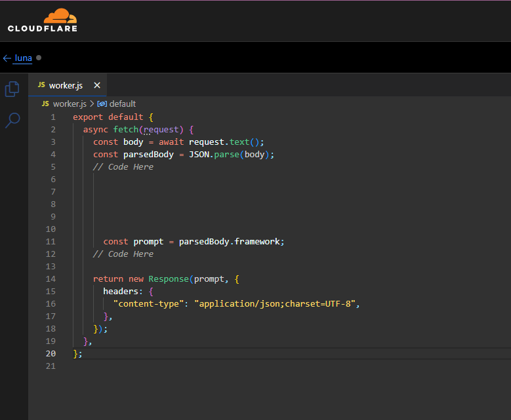
Task: Click the unsaved changes dot next to luna
Action: coord(39,58)
